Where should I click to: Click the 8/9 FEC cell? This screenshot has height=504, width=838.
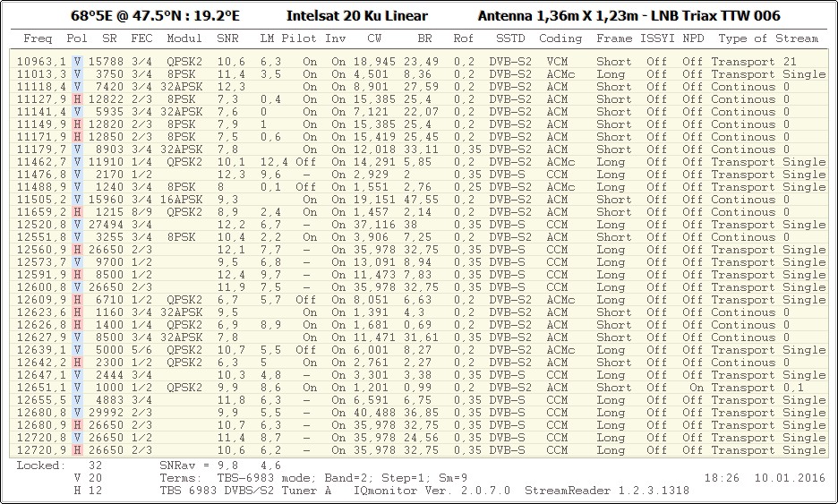coord(141,212)
